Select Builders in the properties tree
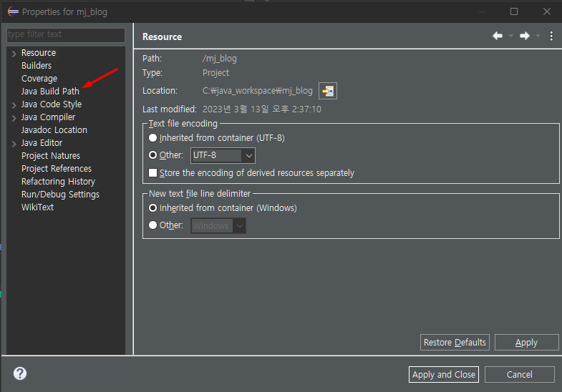562x392 pixels. pyautogui.click(x=37, y=66)
